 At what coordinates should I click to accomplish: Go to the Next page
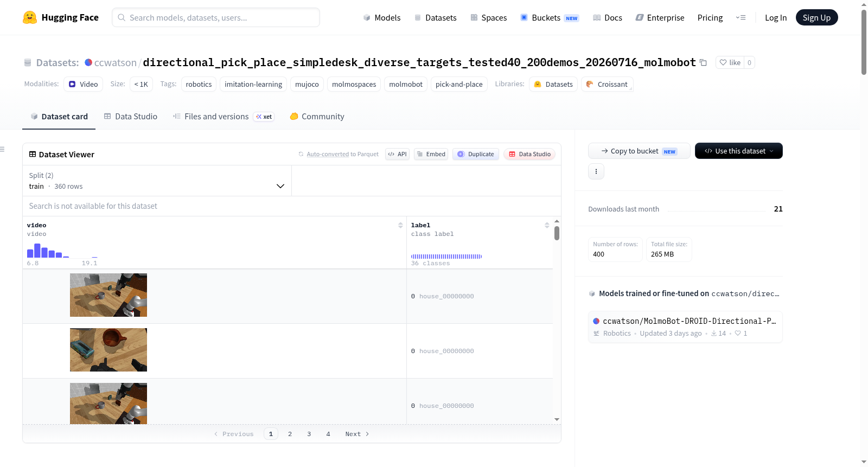coord(357,434)
